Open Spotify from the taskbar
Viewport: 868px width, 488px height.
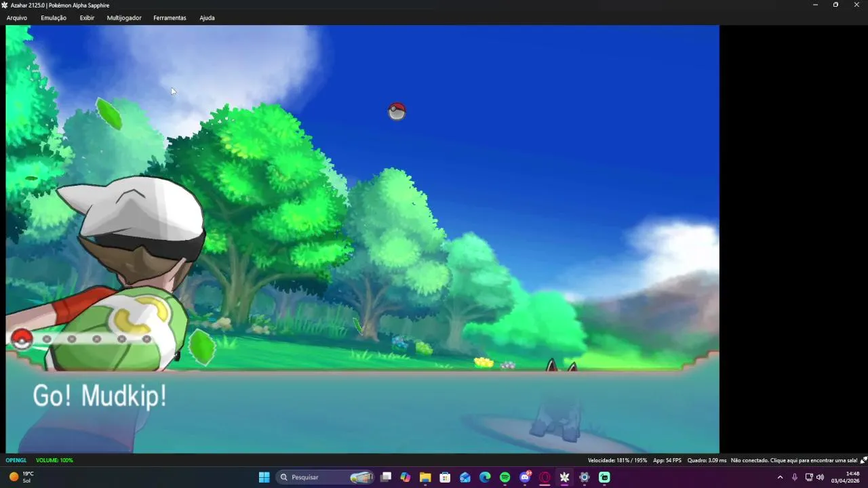click(x=505, y=477)
